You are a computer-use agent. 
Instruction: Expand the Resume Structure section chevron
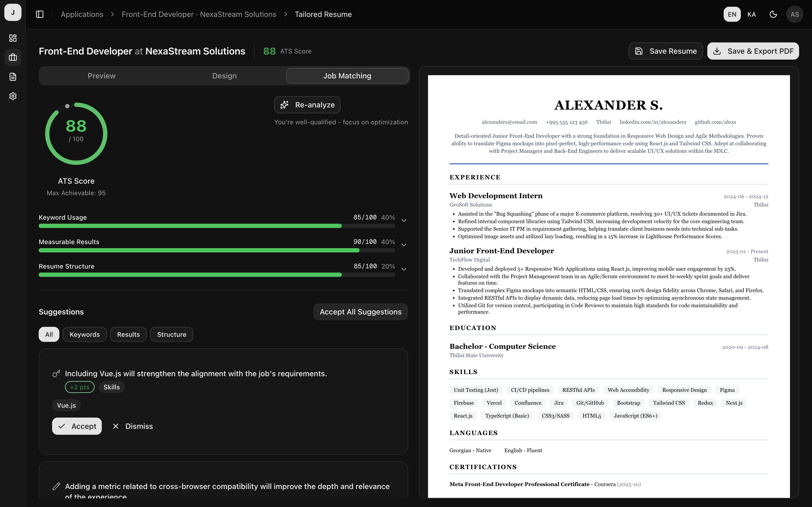pos(404,270)
